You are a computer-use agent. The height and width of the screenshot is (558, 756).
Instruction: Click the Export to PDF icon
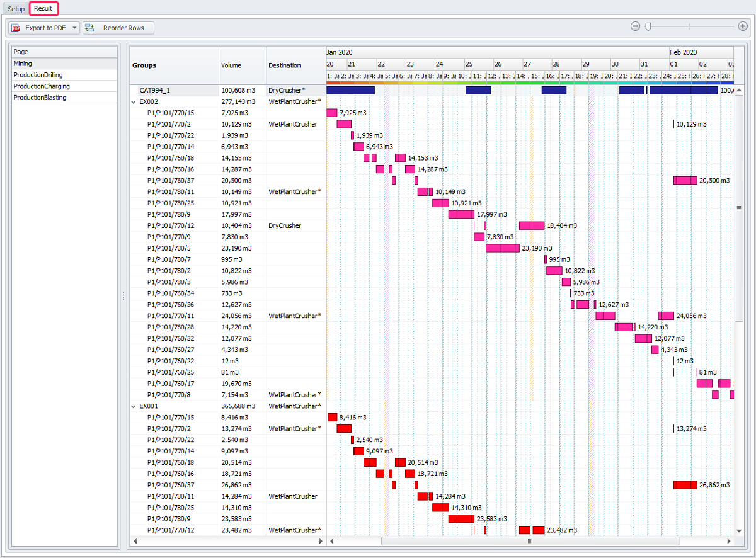(x=16, y=28)
